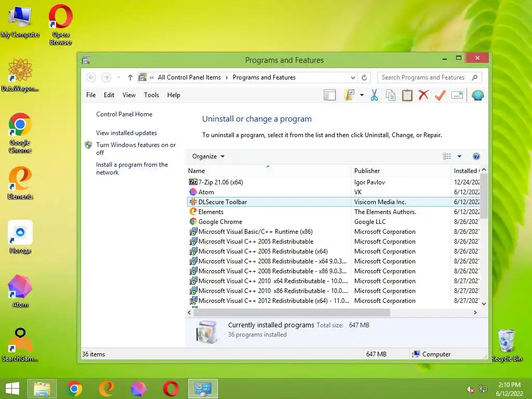Click Control Panel Home link

tap(124, 114)
